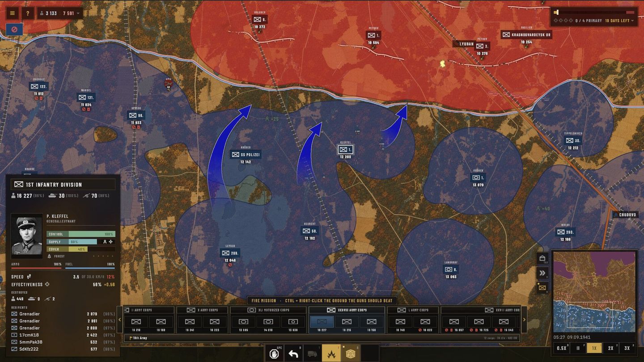Click General Kleffel's portrait
This screenshot has height=362, width=644.
[27, 236]
